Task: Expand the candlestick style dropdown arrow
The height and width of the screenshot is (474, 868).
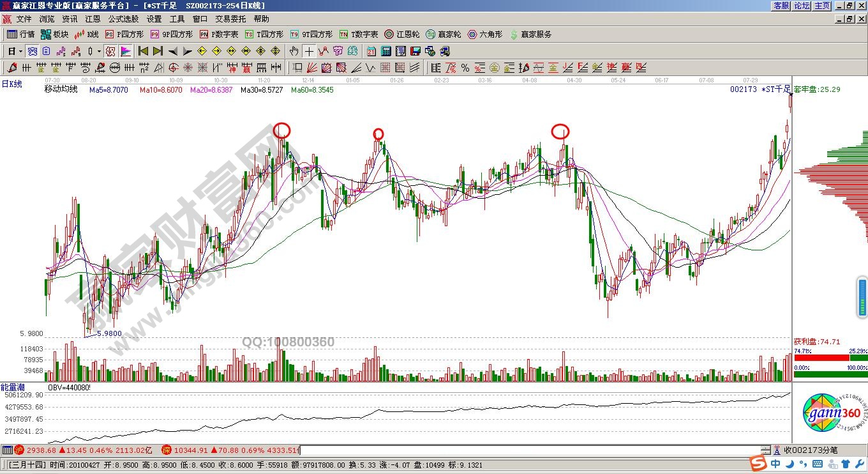Action: point(98,51)
